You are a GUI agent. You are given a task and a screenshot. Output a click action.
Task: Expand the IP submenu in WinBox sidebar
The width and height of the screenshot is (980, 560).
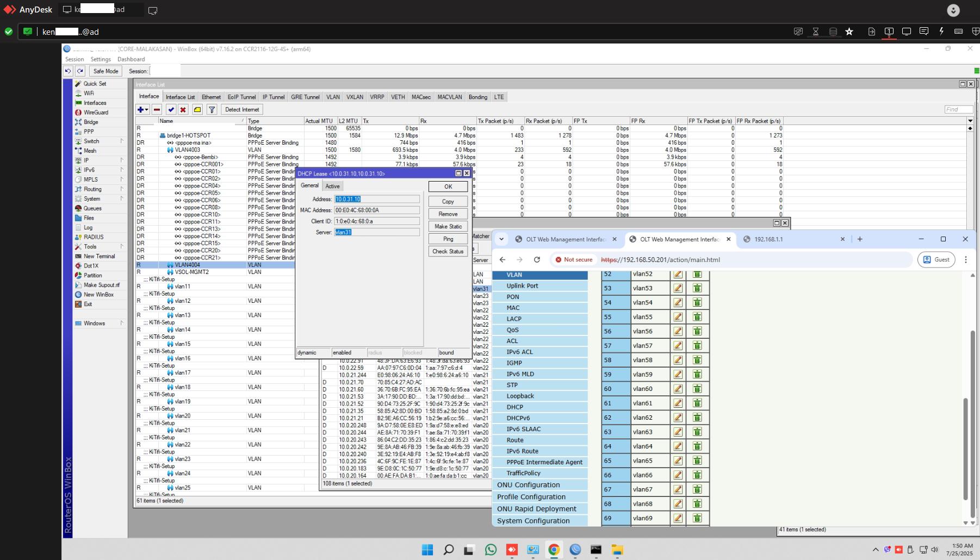click(x=101, y=160)
